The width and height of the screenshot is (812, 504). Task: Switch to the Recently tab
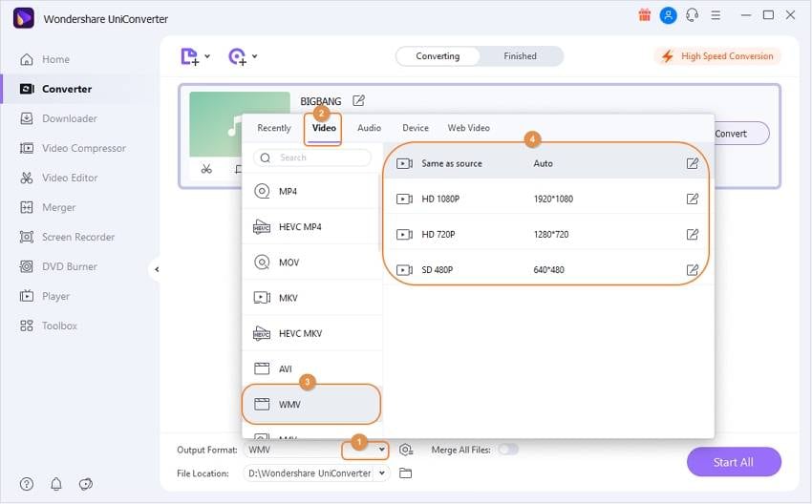click(274, 128)
